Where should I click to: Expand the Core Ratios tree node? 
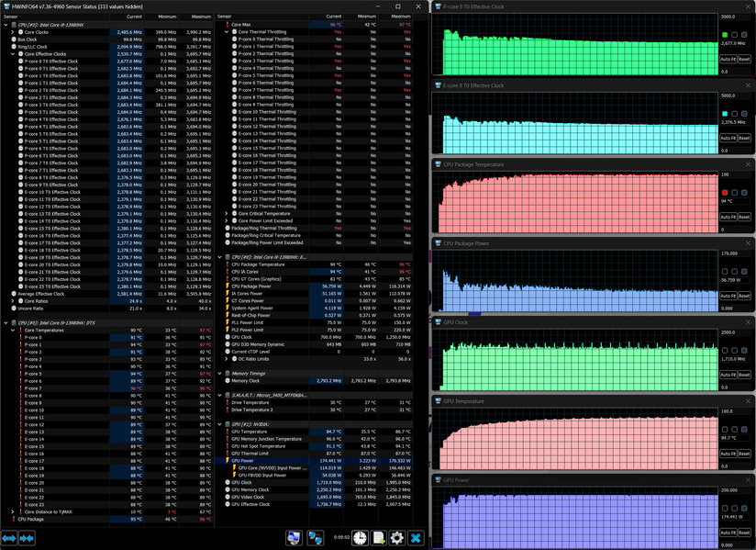pyautogui.click(x=13, y=301)
